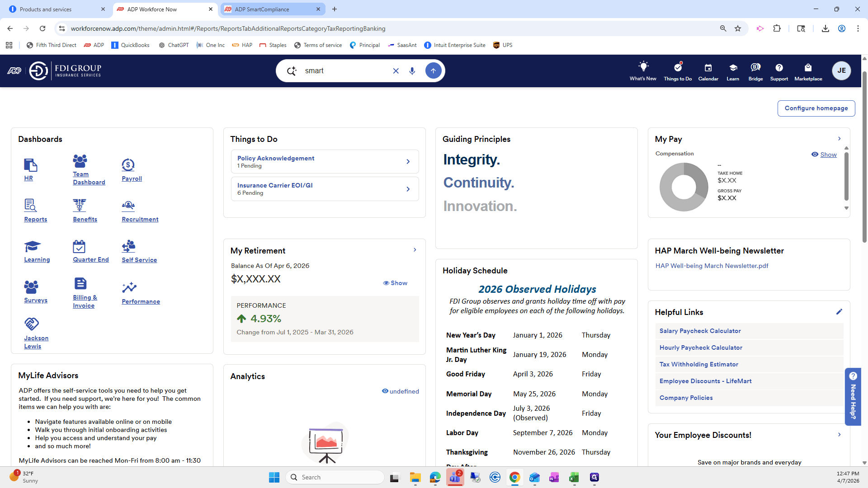Open the Need Help side tab
The image size is (868, 488).
point(853,396)
